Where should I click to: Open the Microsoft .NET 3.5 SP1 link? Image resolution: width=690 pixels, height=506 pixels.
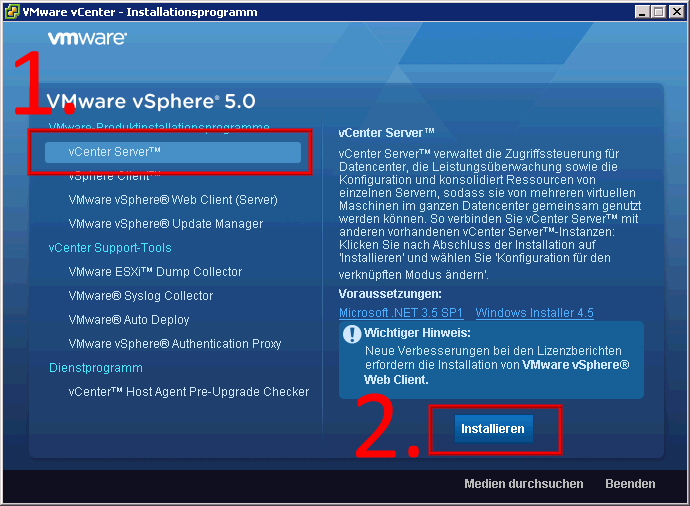[x=401, y=313]
